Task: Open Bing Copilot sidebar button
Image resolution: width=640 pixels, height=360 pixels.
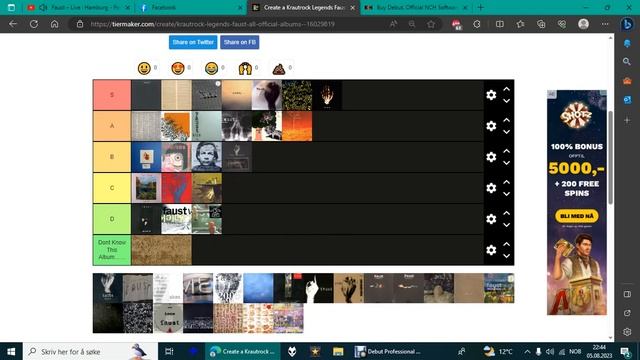Action: pos(627,24)
